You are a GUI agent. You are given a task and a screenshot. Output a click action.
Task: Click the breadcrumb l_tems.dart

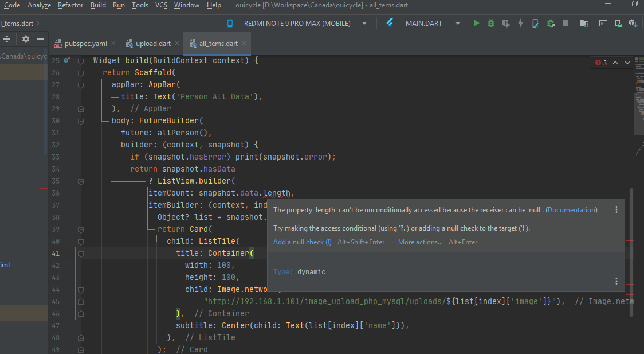[x=17, y=24]
